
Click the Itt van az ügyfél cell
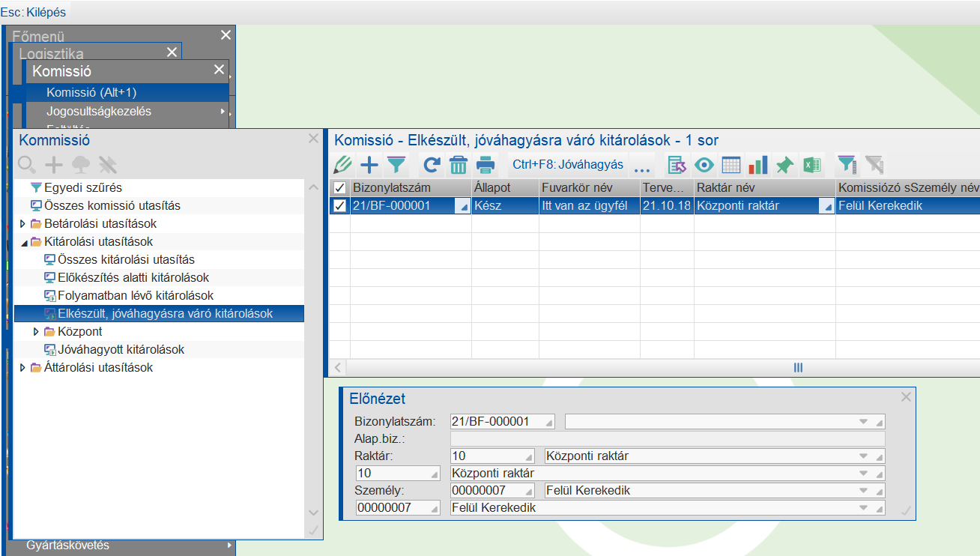(x=588, y=205)
